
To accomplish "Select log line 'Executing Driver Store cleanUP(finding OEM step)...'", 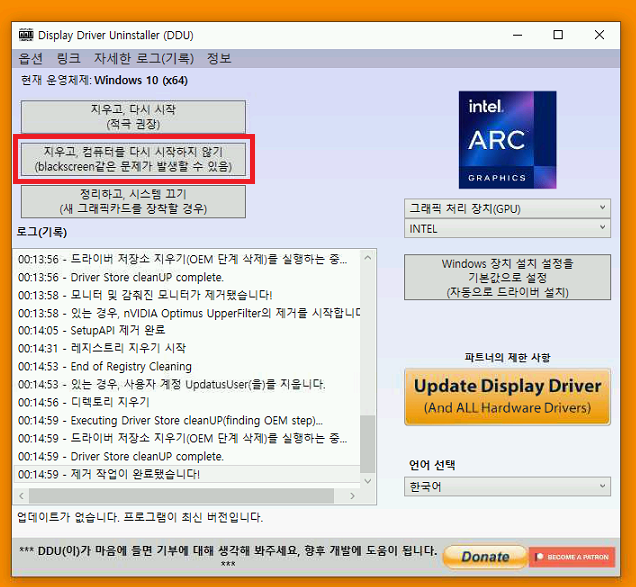I will click(187, 420).
